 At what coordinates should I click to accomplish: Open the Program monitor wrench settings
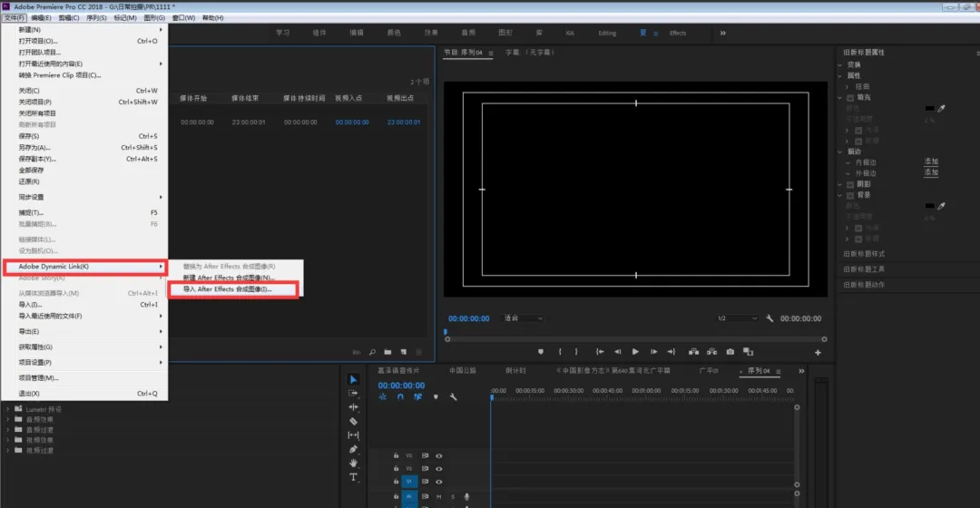pos(769,318)
